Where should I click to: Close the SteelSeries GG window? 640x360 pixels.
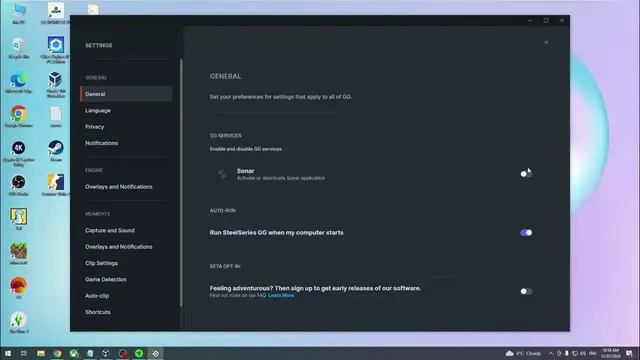(x=562, y=20)
